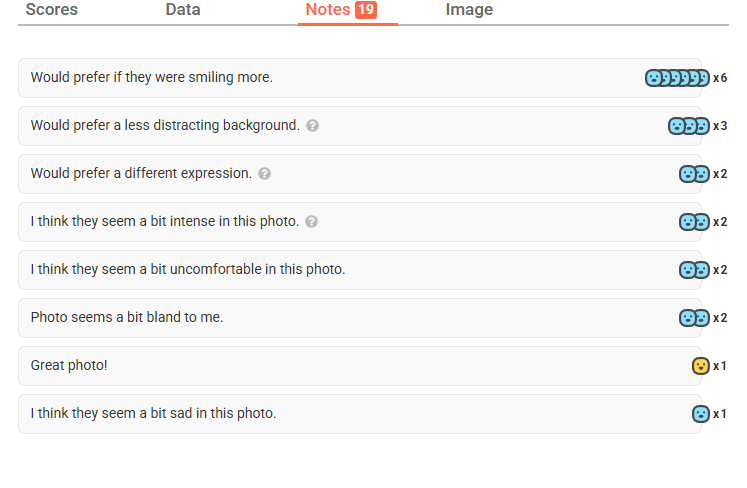Click the help icon beside distracting background note
The image size is (747, 488).
313,126
